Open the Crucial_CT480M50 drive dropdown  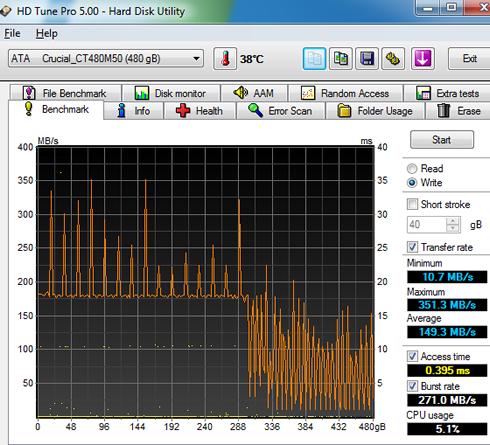[106, 59]
